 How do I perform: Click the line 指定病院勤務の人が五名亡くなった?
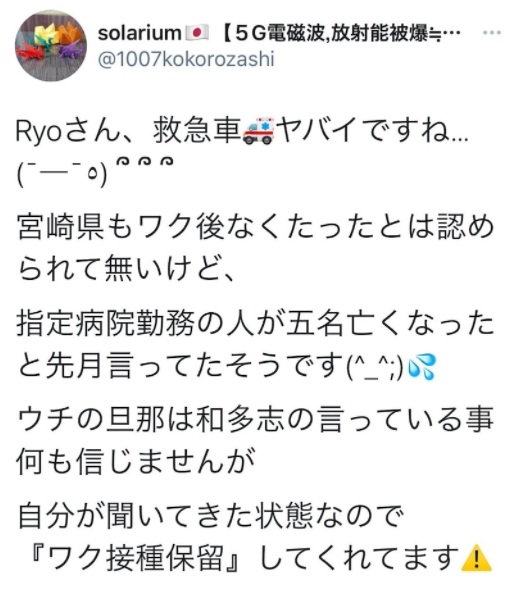(255, 324)
